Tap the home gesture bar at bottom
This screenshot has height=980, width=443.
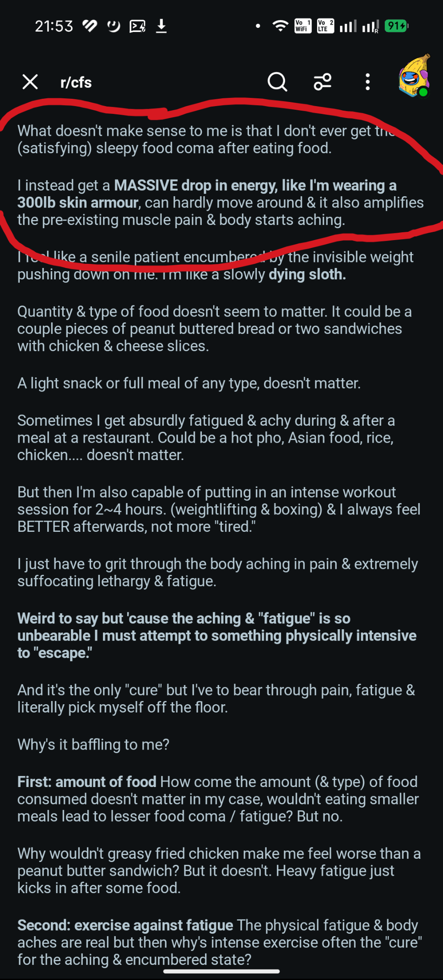pos(221,971)
